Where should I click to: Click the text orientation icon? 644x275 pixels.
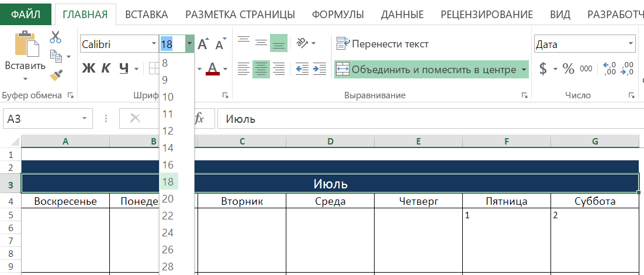pyautogui.click(x=302, y=43)
